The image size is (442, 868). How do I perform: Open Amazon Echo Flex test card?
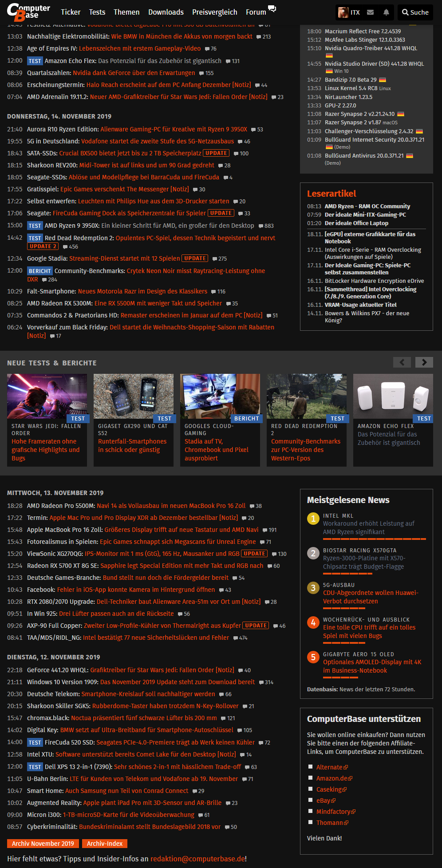393,420
